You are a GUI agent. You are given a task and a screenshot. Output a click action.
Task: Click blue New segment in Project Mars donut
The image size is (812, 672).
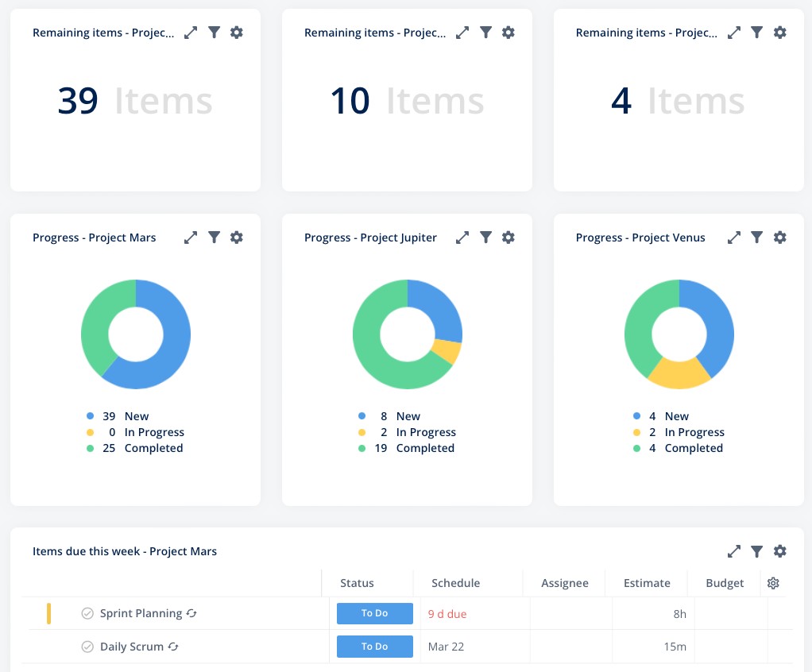click(x=173, y=346)
